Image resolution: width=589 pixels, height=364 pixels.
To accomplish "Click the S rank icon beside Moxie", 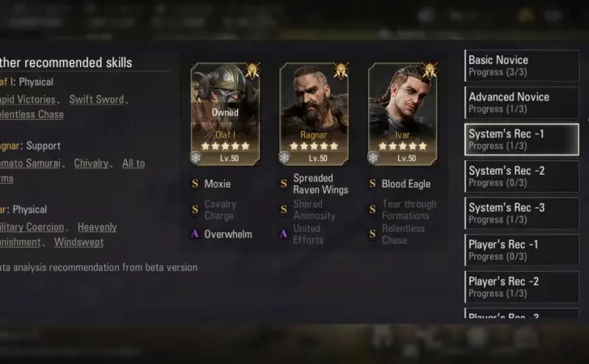I will coord(195,184).
